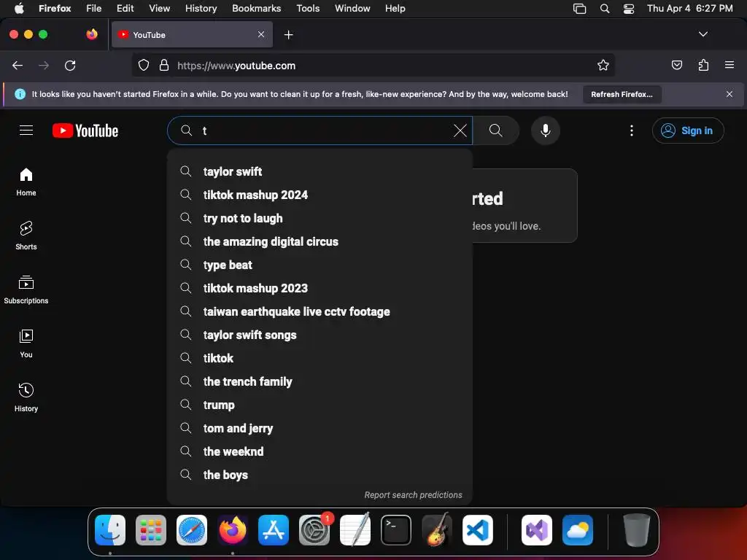Viewport: 747px width, 560px height.
Task: Open the History menu in menu bar
Action: [x=201, y=9]
